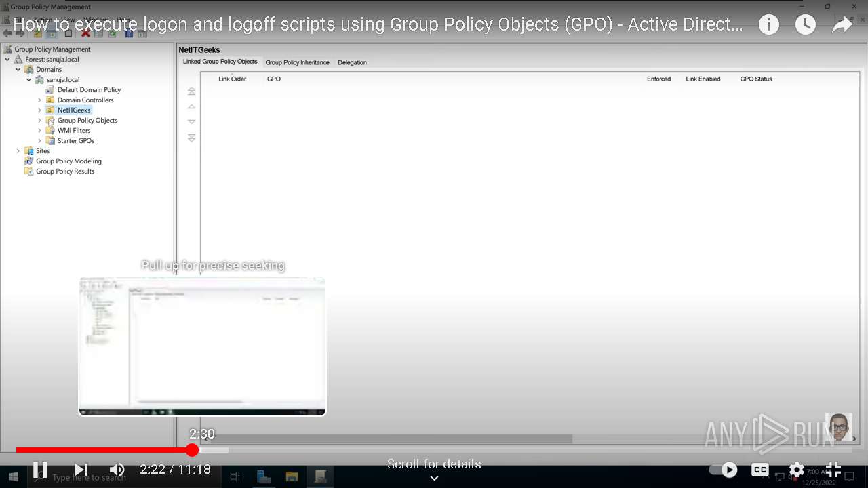Collapse the Domains node
Screen dimensions: 868x488
tap(18, 69)
